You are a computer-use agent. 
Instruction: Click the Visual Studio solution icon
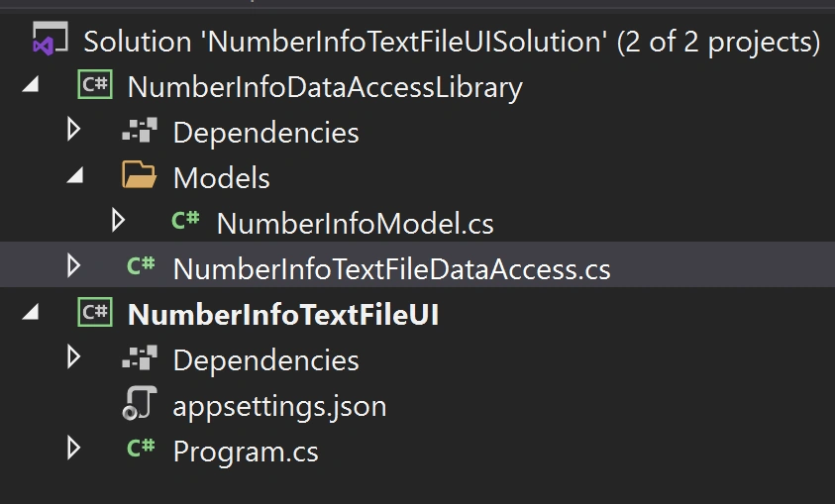pyautogui.click(x=51, y=39)
